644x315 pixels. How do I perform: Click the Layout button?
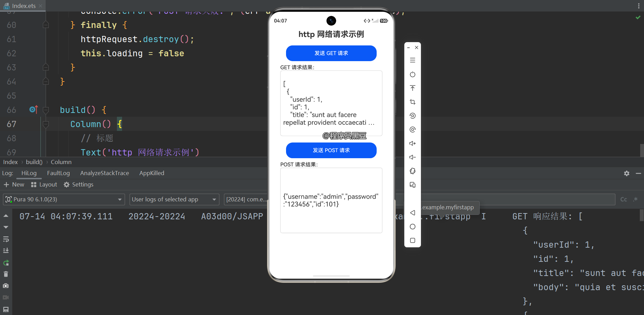(44, 184)
